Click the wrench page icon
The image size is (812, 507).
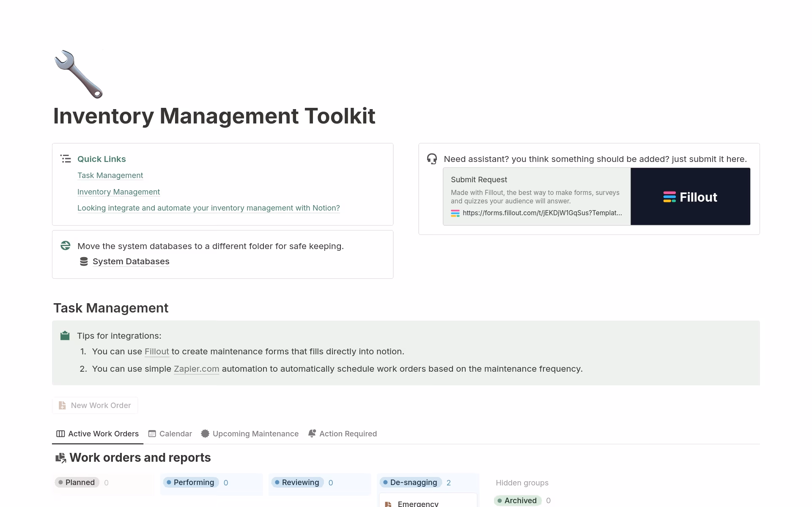click(x=79, y=74)
